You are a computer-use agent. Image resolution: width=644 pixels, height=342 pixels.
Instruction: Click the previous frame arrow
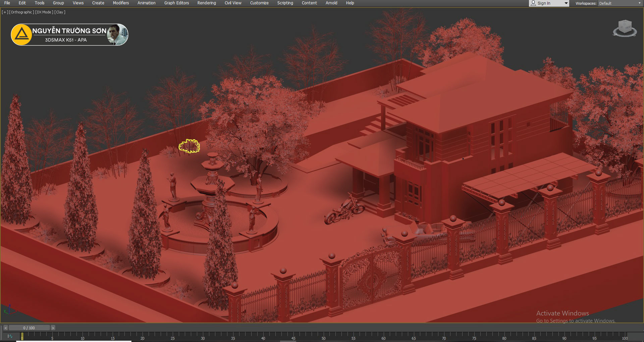tap(5, 328)
